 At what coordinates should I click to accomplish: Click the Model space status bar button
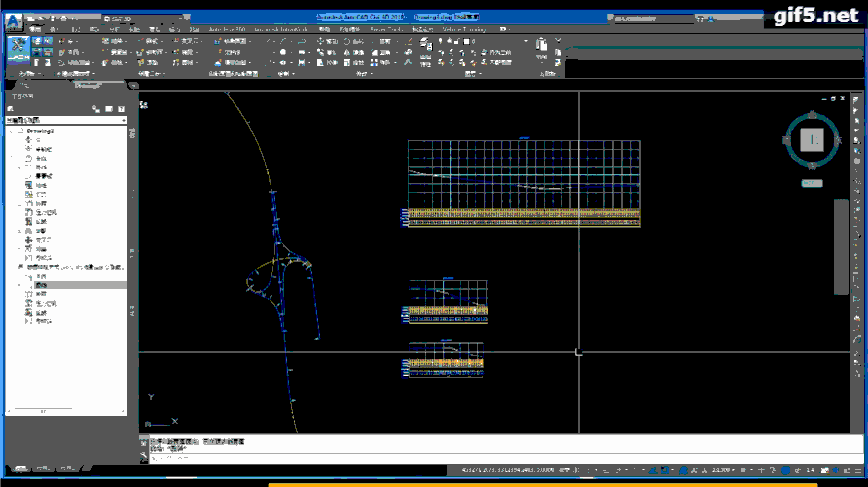(x=564, y=470)
